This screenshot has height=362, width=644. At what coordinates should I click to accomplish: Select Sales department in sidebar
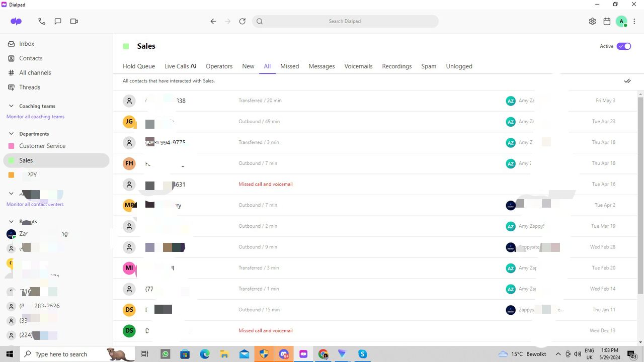56,160
